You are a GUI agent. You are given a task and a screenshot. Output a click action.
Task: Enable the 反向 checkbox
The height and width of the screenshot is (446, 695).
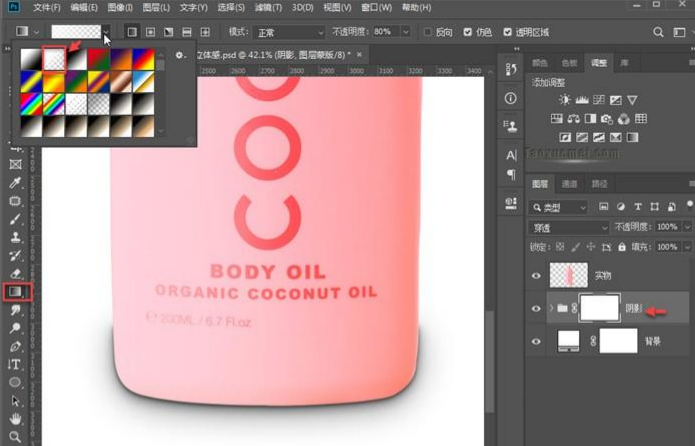point(427,32)
